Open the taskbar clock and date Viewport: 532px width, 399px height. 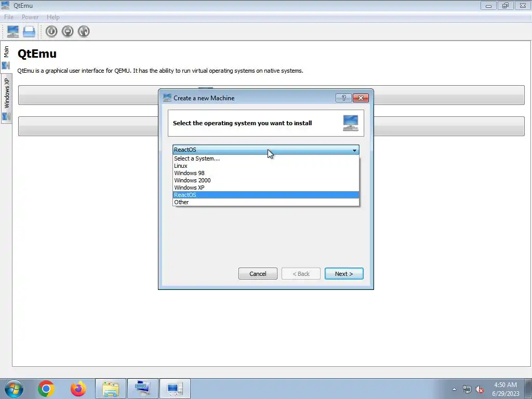click(506, 389)
